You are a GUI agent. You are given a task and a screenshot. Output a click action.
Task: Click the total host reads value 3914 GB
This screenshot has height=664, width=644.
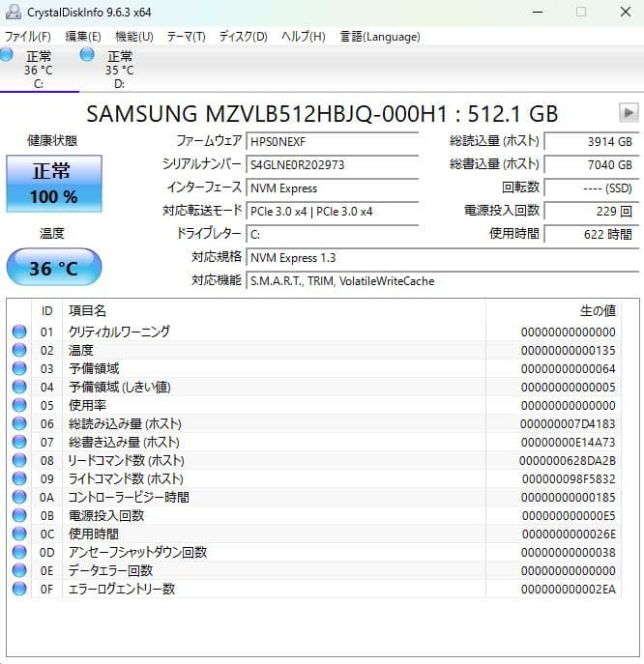(592, 141)
